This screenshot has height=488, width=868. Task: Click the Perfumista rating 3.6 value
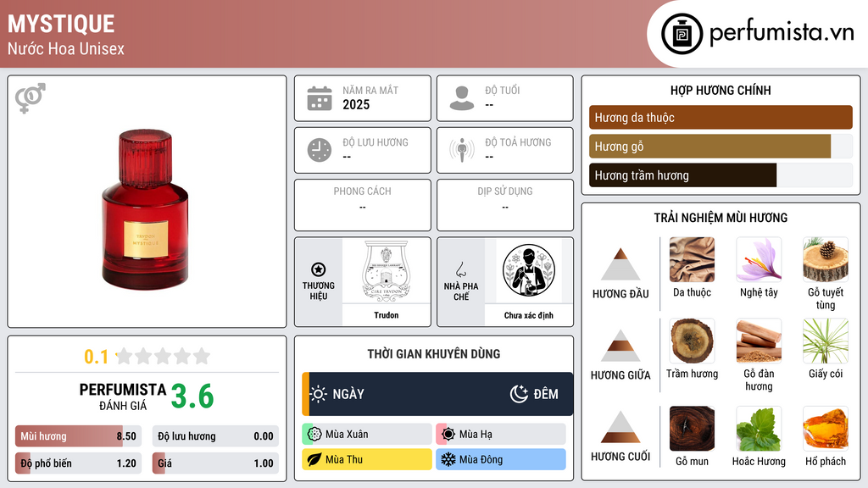coord(192,396)
